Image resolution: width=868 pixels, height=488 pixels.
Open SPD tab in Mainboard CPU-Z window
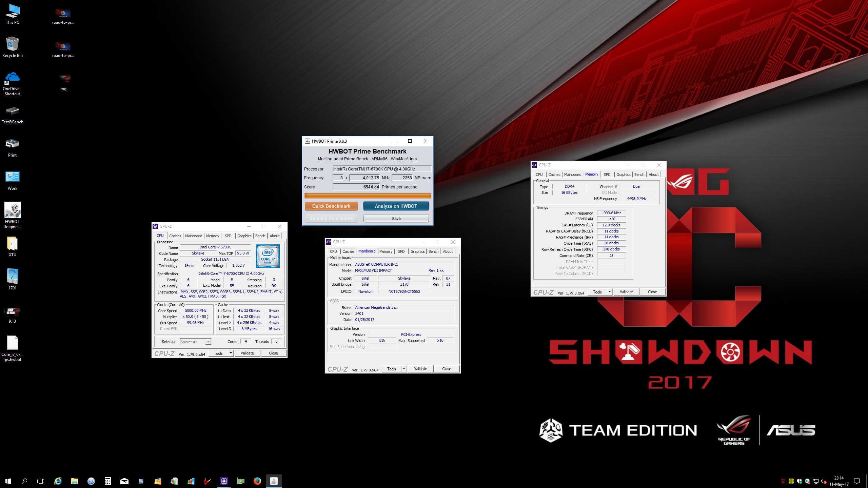coord(401,251)
